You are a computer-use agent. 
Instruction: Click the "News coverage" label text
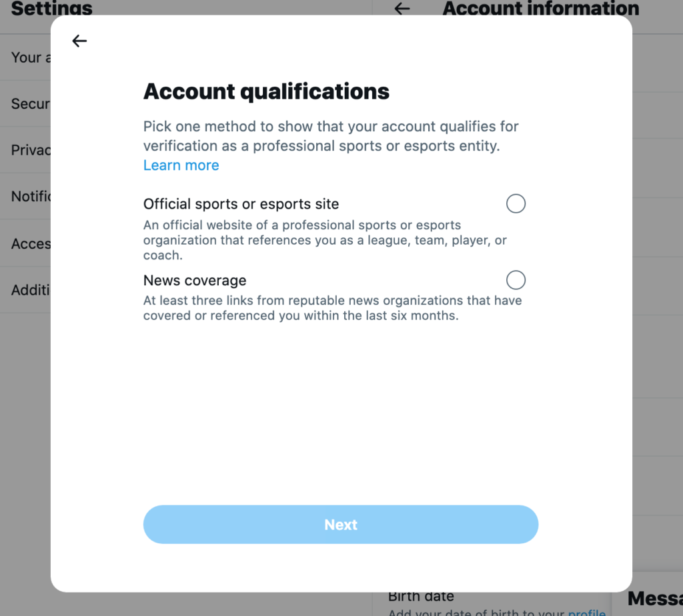(x=195, y=281)
